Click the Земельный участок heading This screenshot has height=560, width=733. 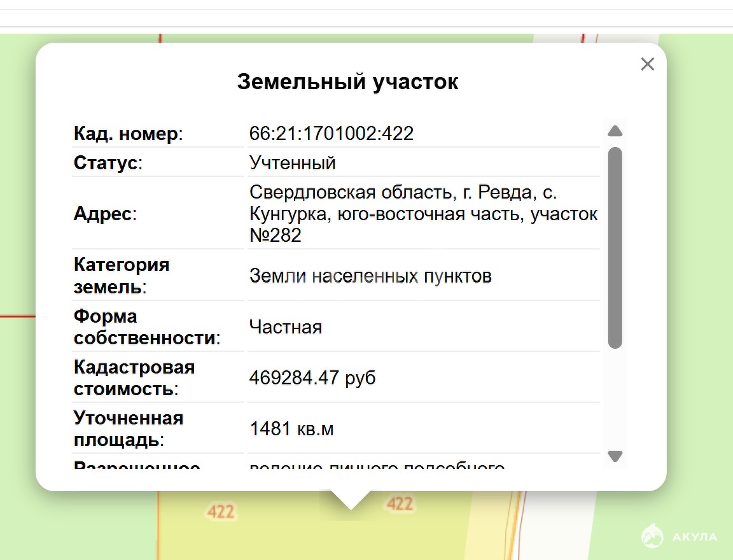347,82
